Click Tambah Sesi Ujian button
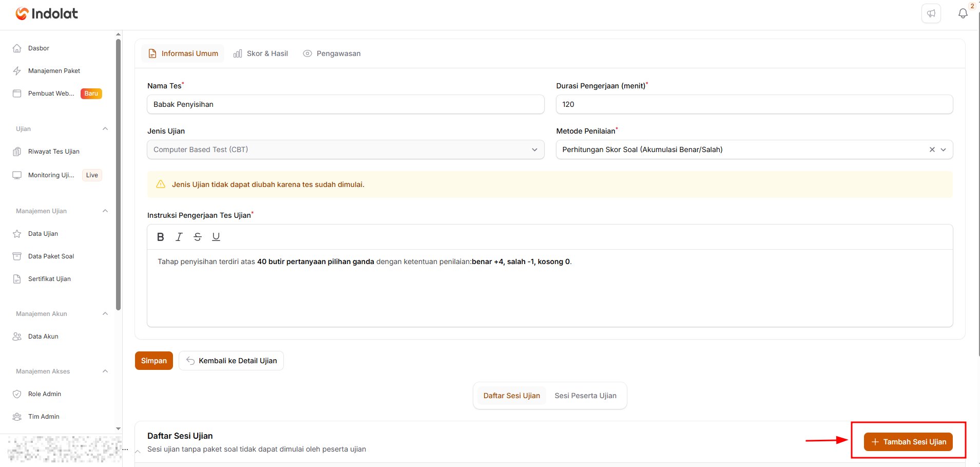Viewport: 980px width, 467px height. coord(908,442)
